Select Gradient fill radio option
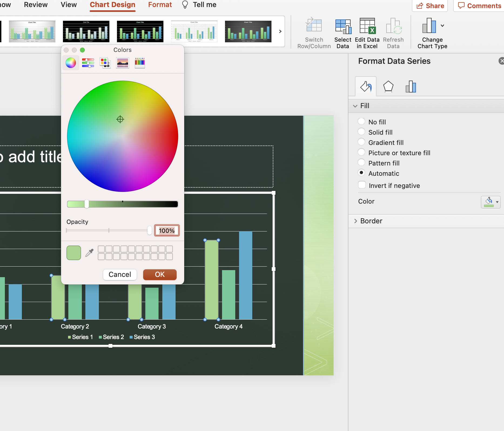 coord(361,142)
